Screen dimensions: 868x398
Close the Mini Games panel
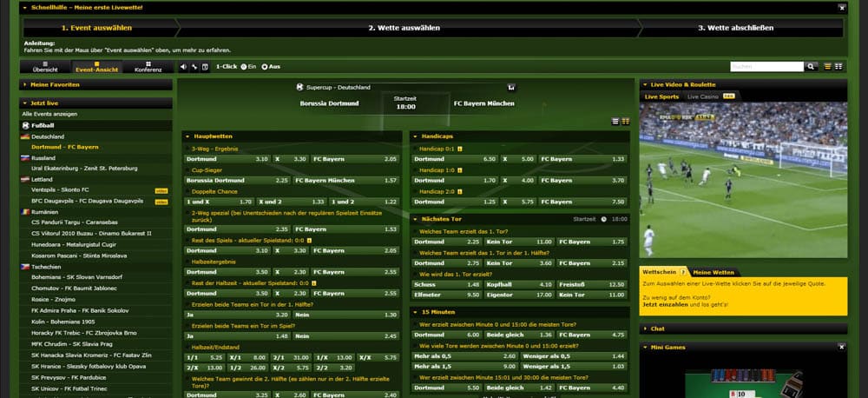tap(841, 347)
